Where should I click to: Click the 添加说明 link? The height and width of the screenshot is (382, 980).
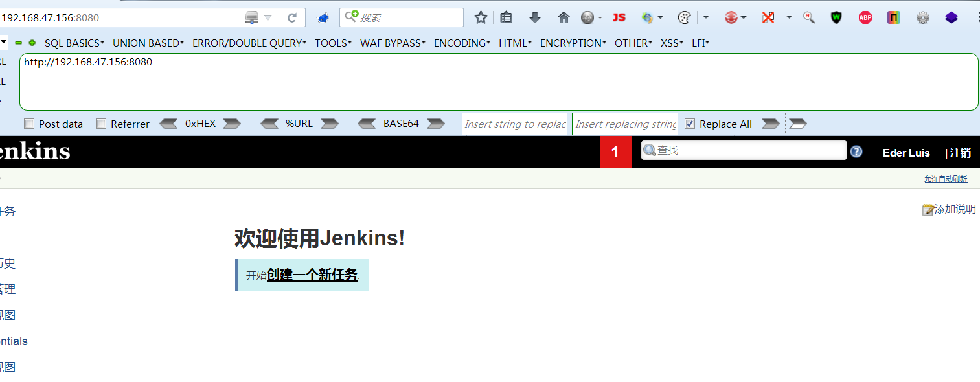pos(955,209)
